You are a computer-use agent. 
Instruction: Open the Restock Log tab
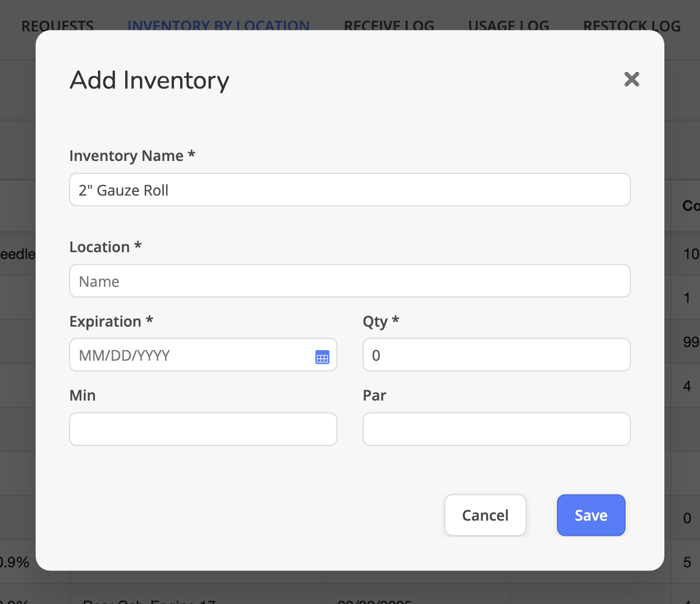631,25
